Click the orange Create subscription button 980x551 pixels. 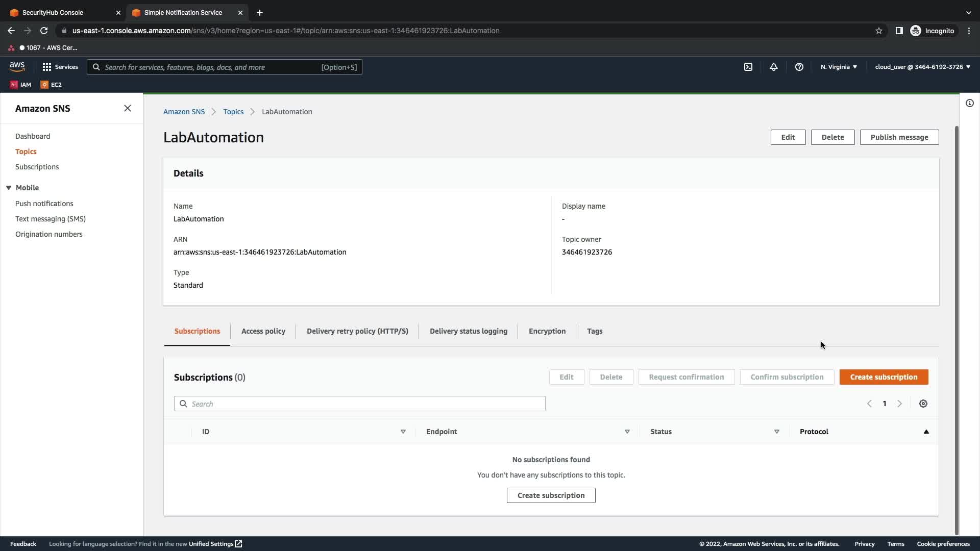(x=883, y=377)
